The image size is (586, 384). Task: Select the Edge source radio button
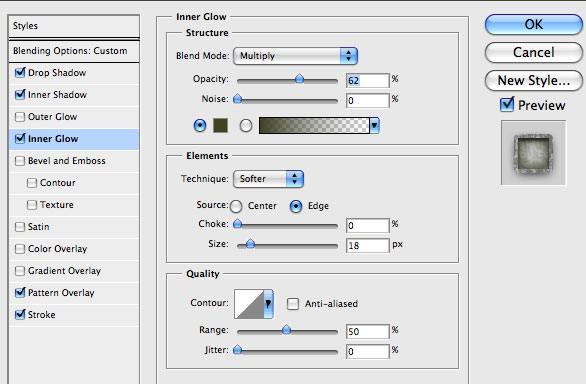(x=296, y=206)
